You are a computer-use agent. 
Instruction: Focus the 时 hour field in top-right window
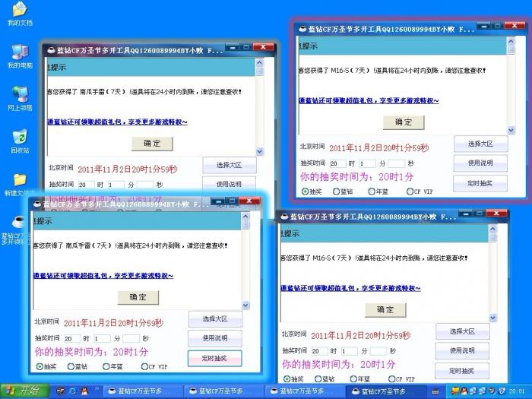tap(337, 163)
